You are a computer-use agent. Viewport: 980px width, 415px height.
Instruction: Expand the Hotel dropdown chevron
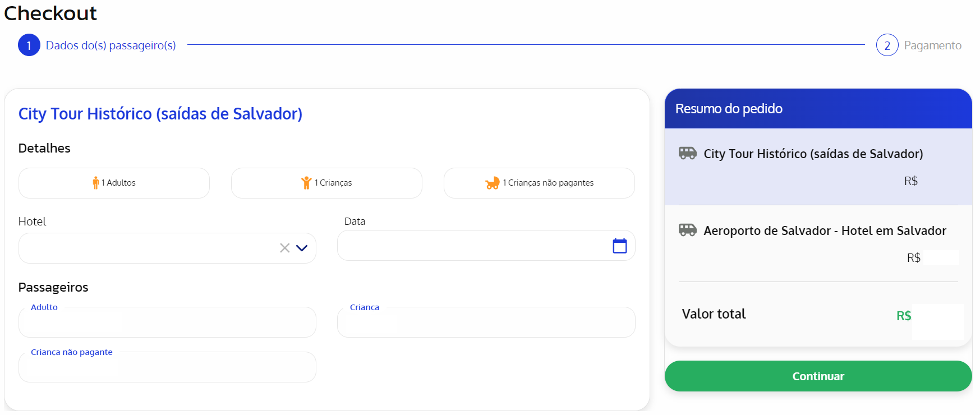point(302,248)
